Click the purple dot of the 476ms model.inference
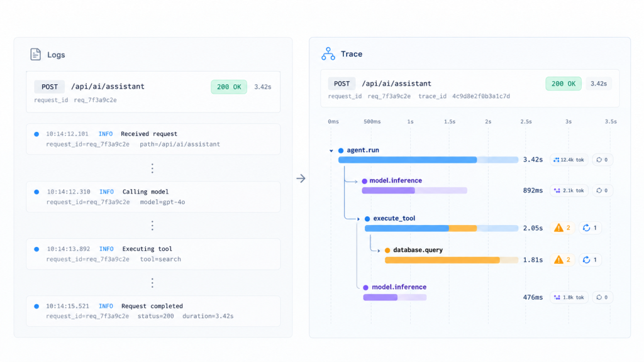 [365, 287]
